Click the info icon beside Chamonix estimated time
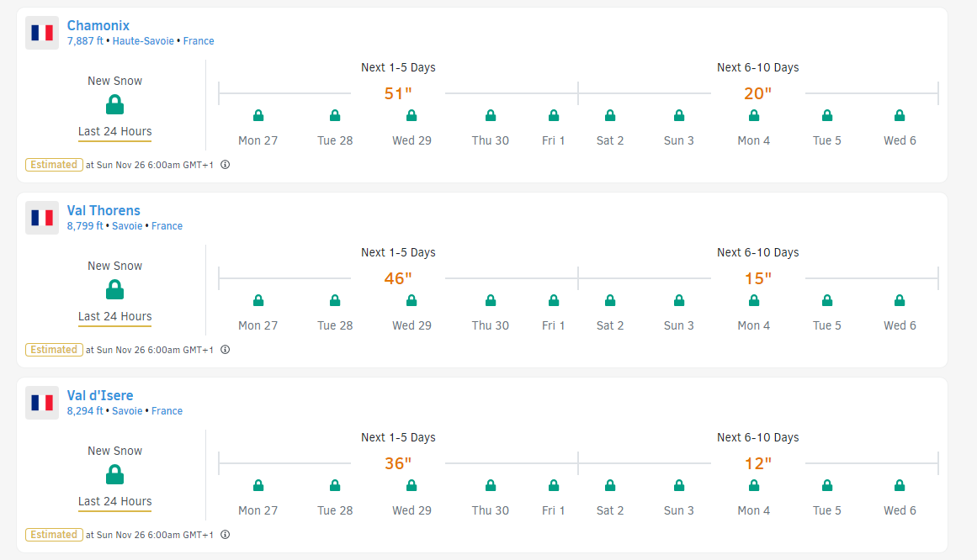This screenshot has height=560, width=977. pos(226,165)
